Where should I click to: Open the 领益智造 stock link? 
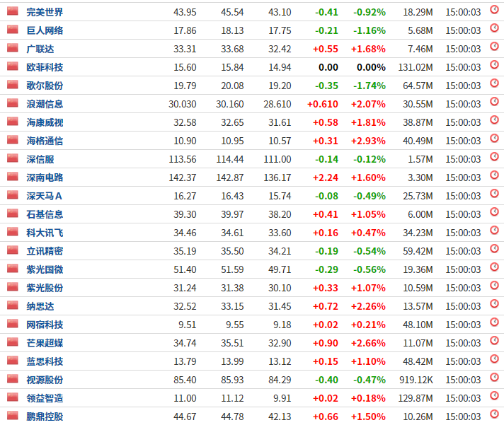coord(45,398)
